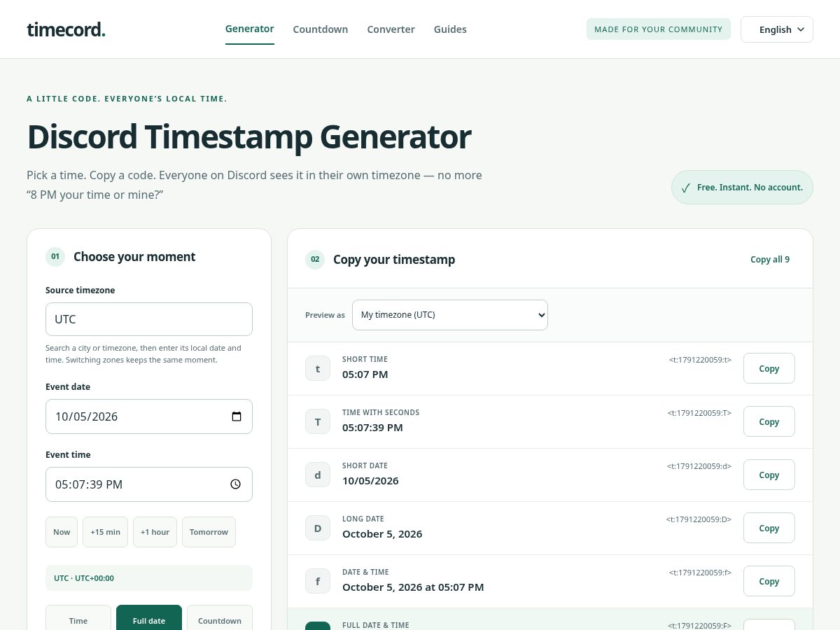Add +1 hour to the time
The height and width of the screenshot is (630, 840).
point(155,532)
